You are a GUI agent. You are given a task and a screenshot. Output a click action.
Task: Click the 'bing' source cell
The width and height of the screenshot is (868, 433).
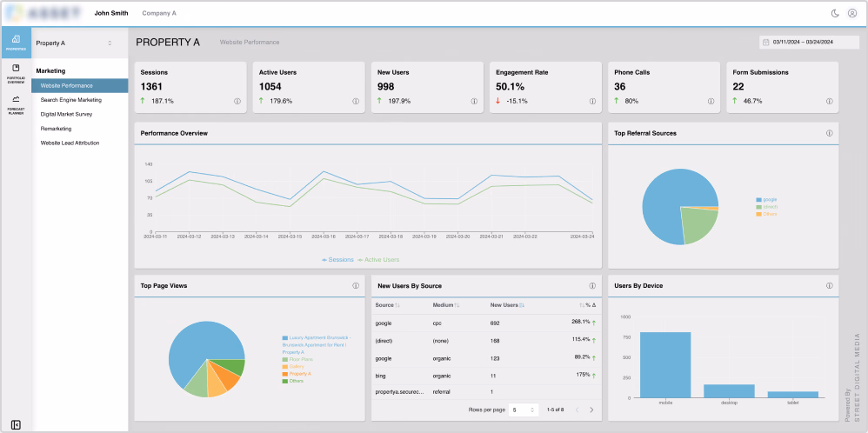click(380, 376)
